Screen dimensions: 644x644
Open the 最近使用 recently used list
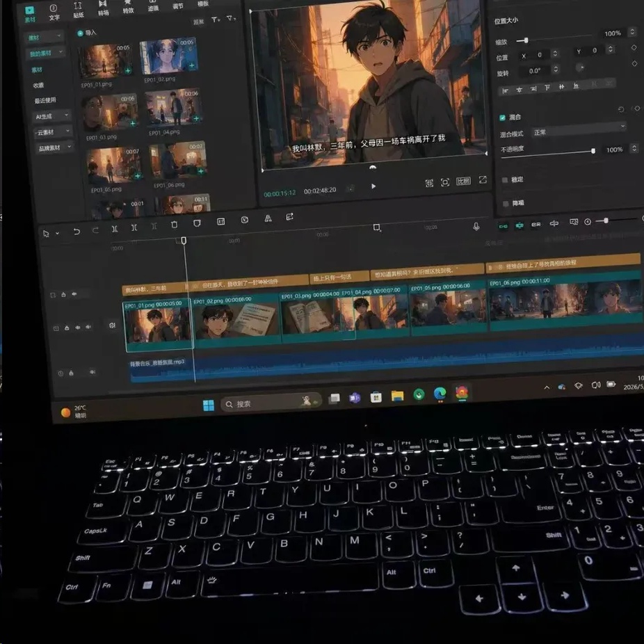click(x=45, y=101)
